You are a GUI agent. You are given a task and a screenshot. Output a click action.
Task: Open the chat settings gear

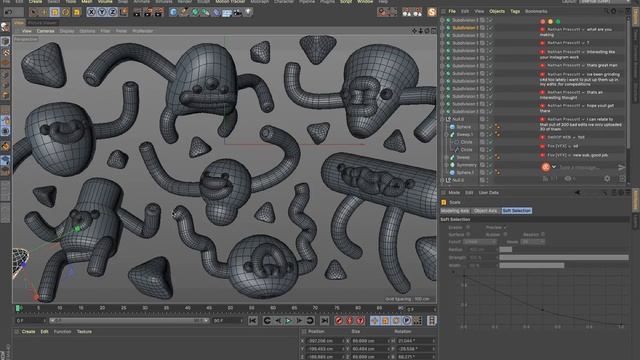(x=607, y=178)
